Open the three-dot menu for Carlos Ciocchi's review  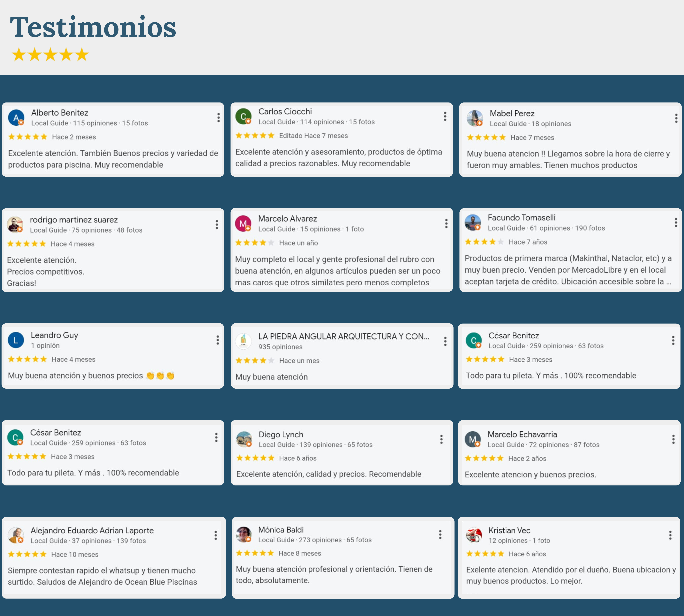coord(445,116)
